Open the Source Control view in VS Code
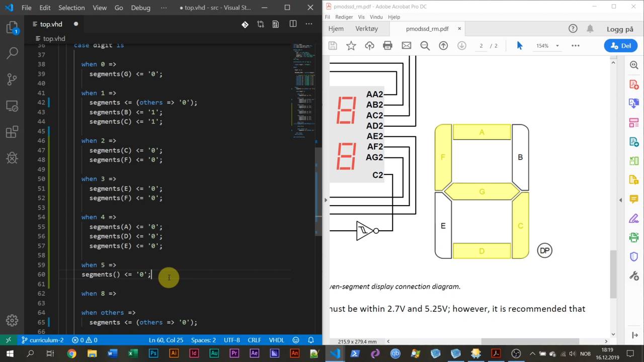The width and height of the screenshot is (644, 362). tap(12, 79)
